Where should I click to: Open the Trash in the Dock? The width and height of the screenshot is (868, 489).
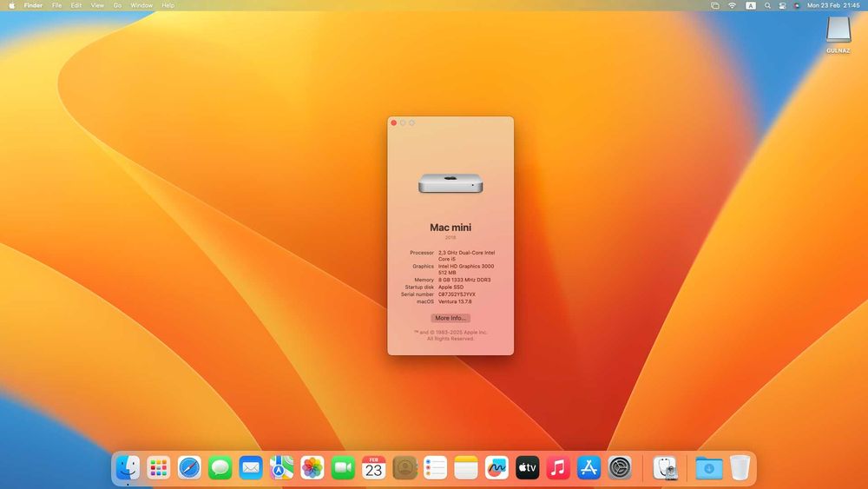click(740, 468)
